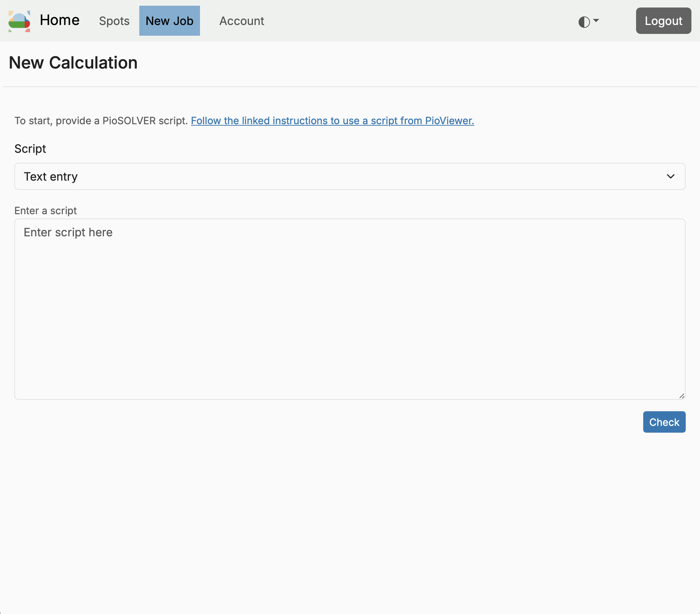This screenshot has width=700, height=614.
Task: Click the chevron on the Script dropdown
Action: [670, 176]
